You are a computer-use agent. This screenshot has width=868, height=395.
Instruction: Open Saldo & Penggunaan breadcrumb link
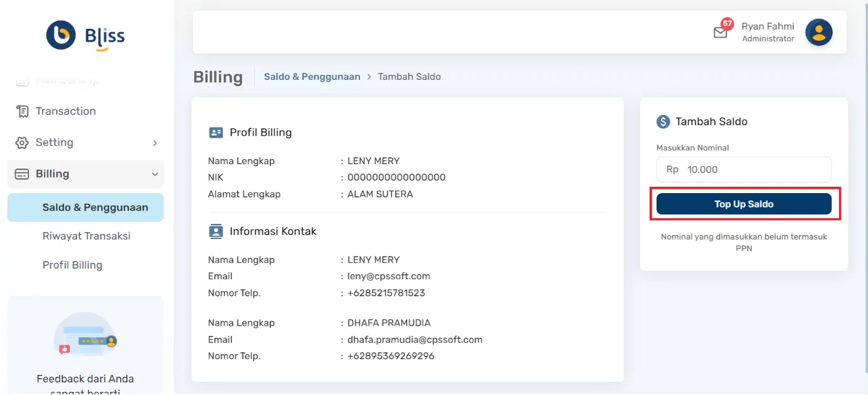click(x=312, y=76)
